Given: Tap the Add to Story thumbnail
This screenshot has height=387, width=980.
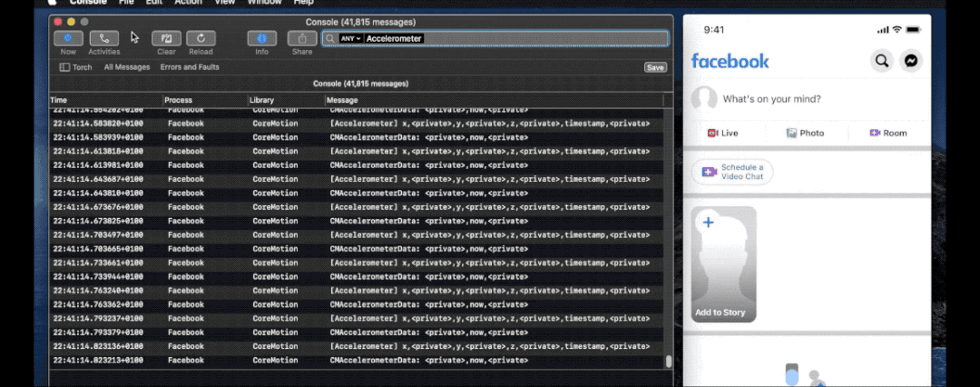Looking at the screenshot, I should pyautogui.click(x=724, y=264).
